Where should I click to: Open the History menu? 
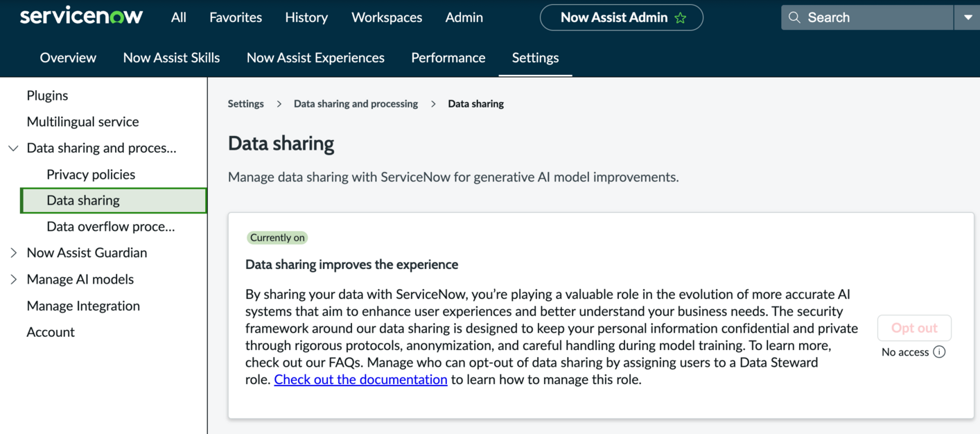pos(306,17)
